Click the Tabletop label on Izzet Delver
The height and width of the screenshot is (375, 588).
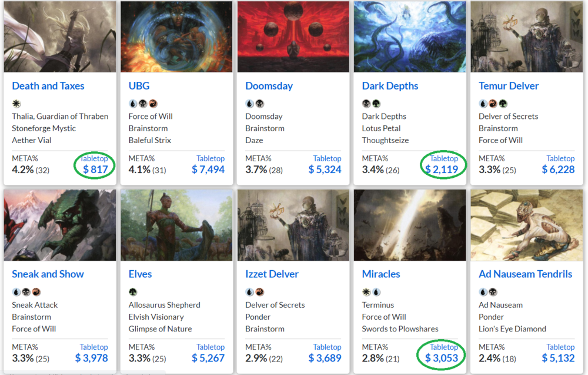tap(327, 347)
